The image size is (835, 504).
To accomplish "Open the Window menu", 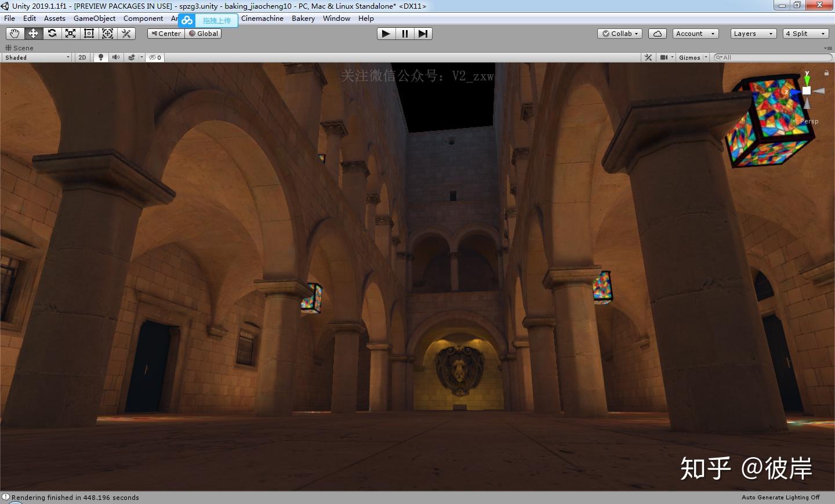I will click(x=336, y=19).
